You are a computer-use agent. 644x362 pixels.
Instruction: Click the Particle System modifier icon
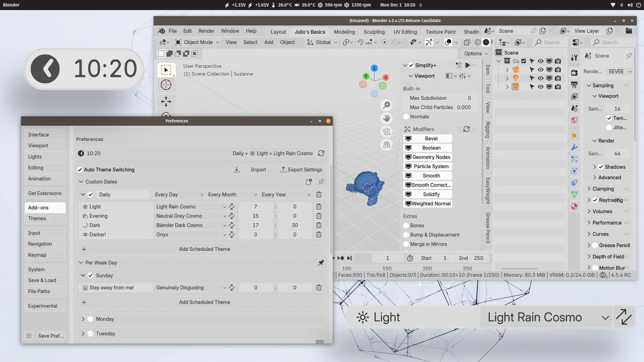coord(409,166)
